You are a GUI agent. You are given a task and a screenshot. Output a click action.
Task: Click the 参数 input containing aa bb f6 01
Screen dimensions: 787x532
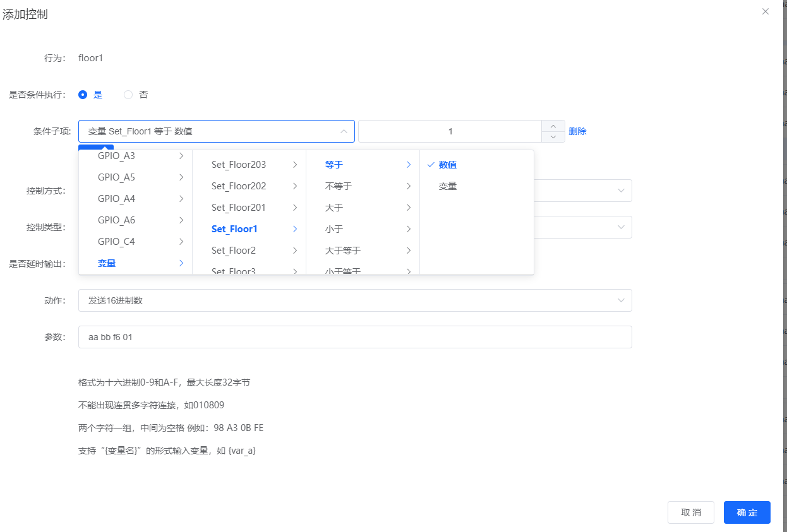click(x=354, y=336)
